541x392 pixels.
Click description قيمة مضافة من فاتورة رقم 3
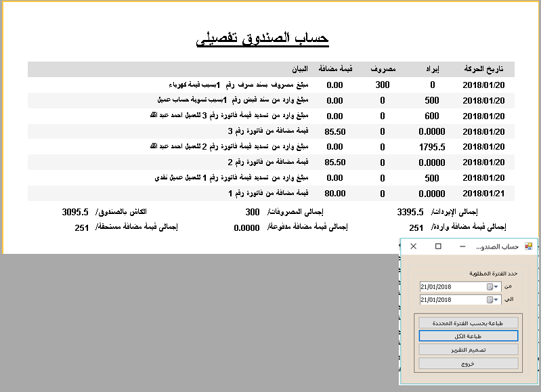coord(268,131)
